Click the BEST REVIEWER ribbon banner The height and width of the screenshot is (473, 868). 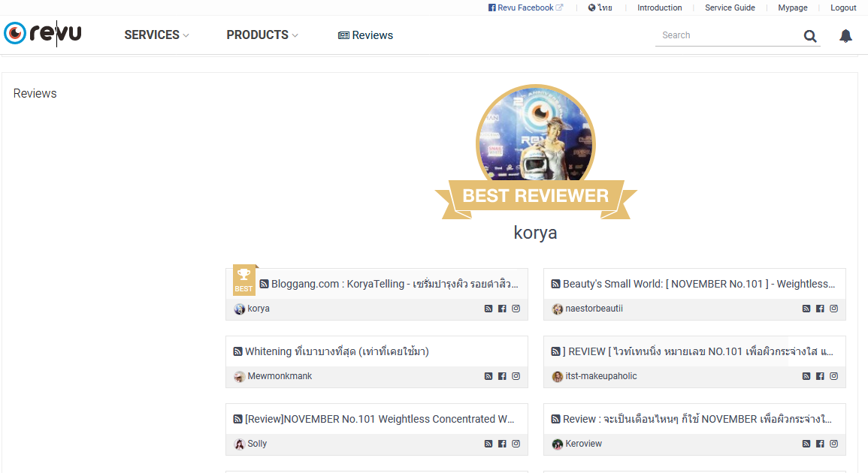coord(535,198)
